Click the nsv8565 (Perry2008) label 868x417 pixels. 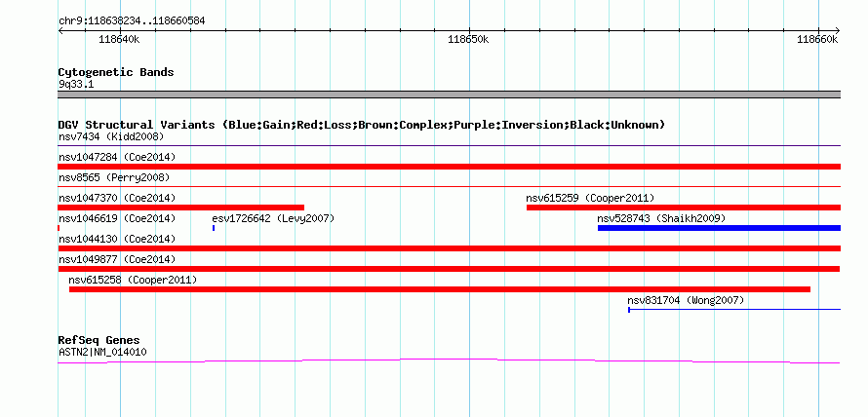pos(114,177)
